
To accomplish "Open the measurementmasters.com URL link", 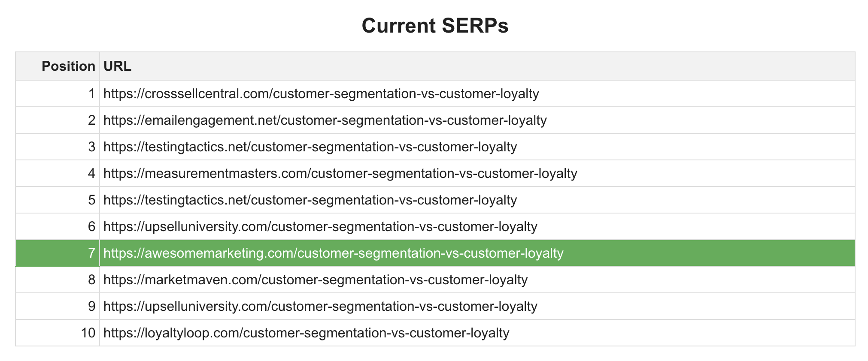I will [x=340, y=173].
